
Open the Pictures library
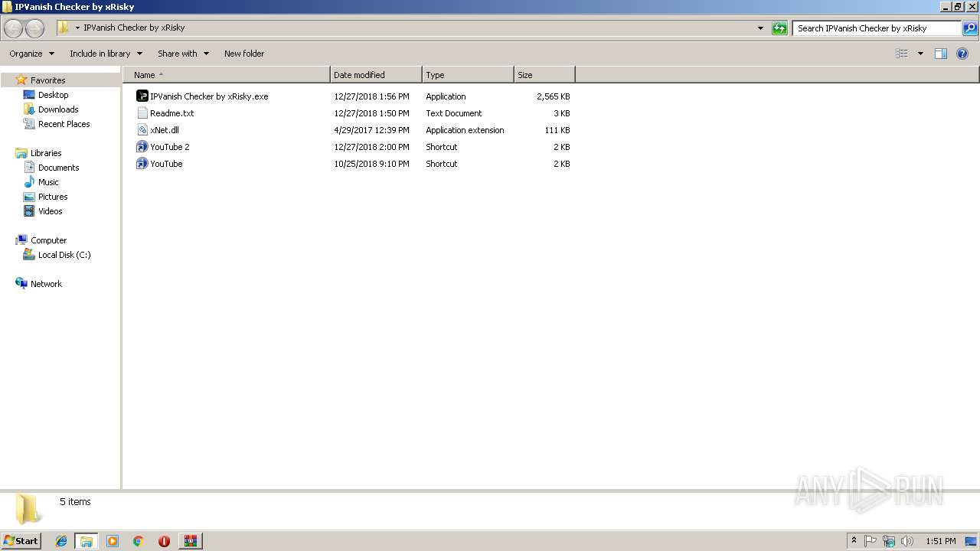pyautogui.click(x=53, y=197)
